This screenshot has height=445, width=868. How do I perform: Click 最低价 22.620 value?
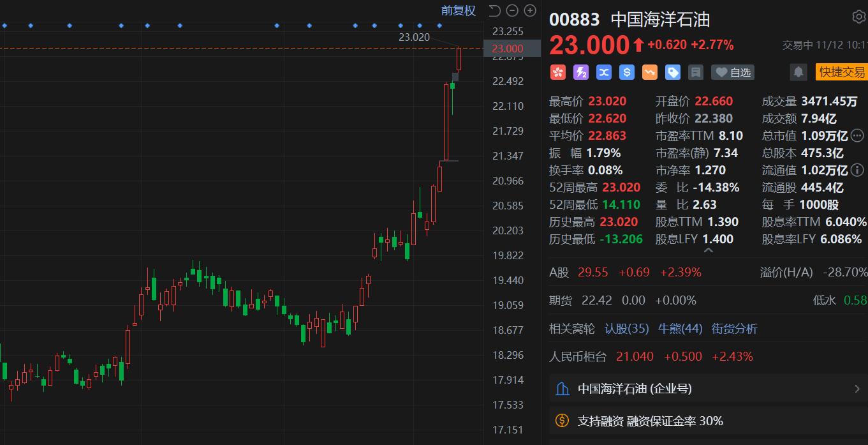(x=607, y=118)
